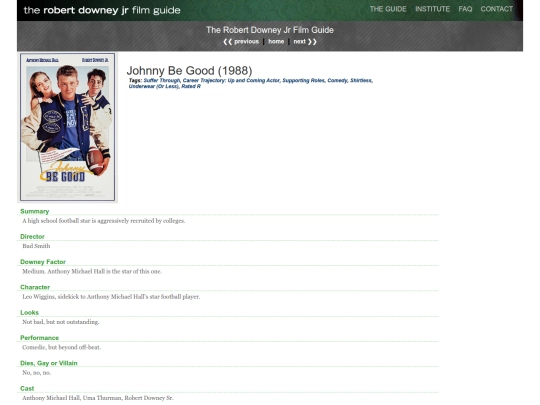Open the 'Shirtless' tag

361,80
